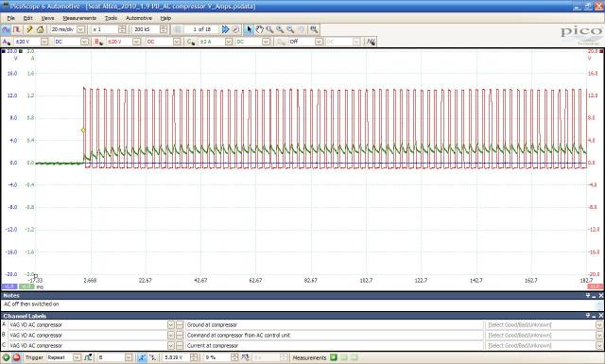
Task: Open Channel C DC coupling dropdown
Action: tap(266, 42)
